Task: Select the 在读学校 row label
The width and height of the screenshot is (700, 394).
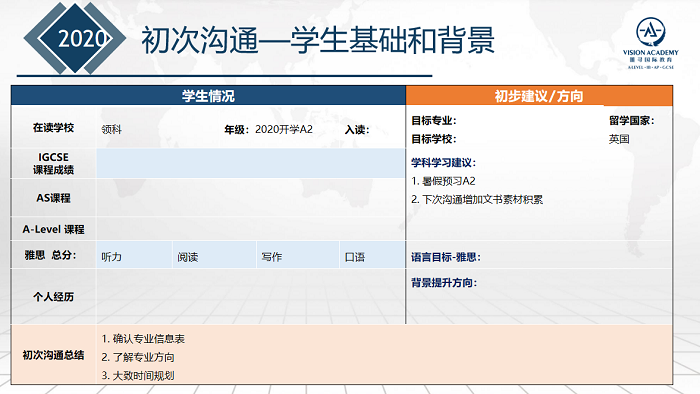Action: coord(53,128)
